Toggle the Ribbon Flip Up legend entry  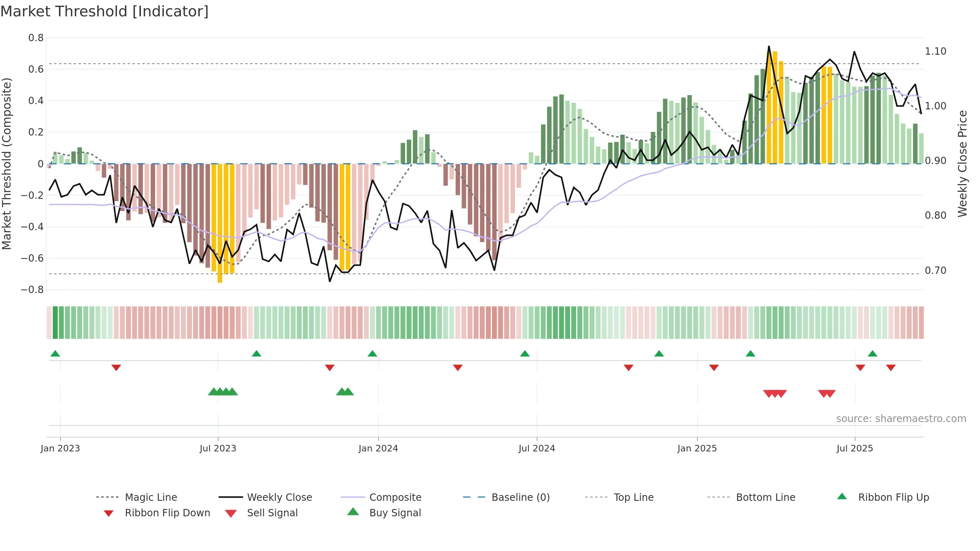883,497
